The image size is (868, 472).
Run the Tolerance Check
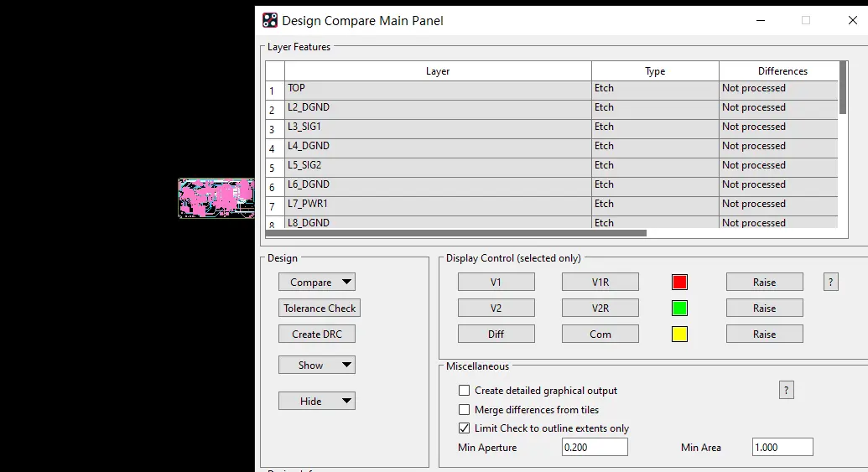click(320, 308)
